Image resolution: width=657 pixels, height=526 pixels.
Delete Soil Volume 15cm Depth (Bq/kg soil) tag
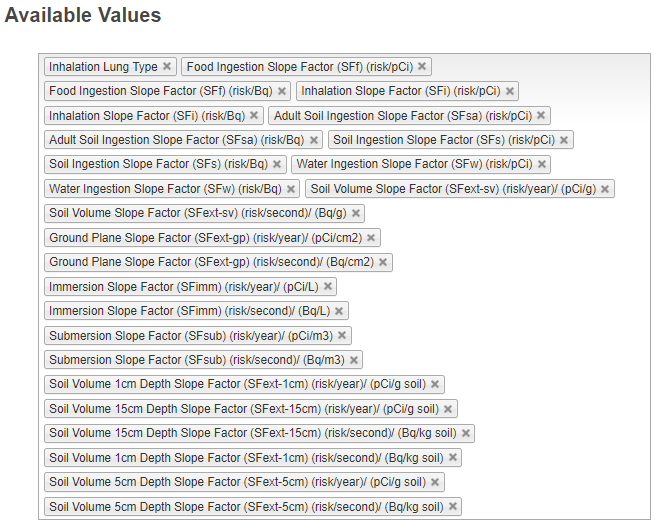click(x=466, y=433)
